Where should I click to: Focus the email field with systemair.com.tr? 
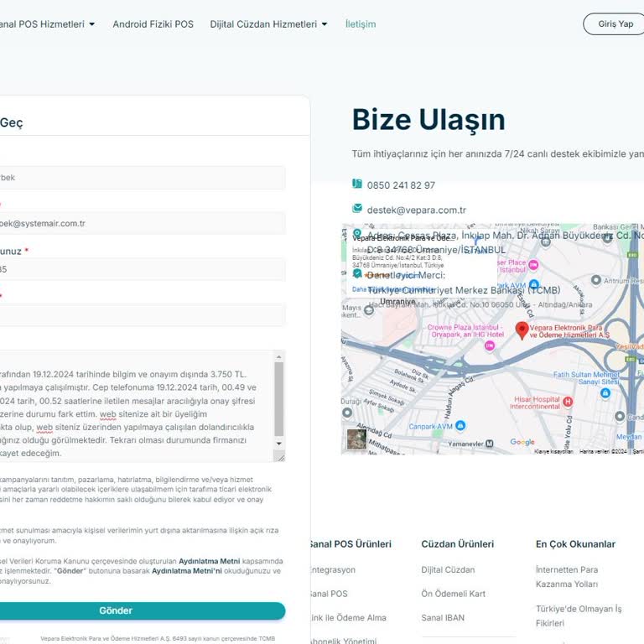[143, 223]
